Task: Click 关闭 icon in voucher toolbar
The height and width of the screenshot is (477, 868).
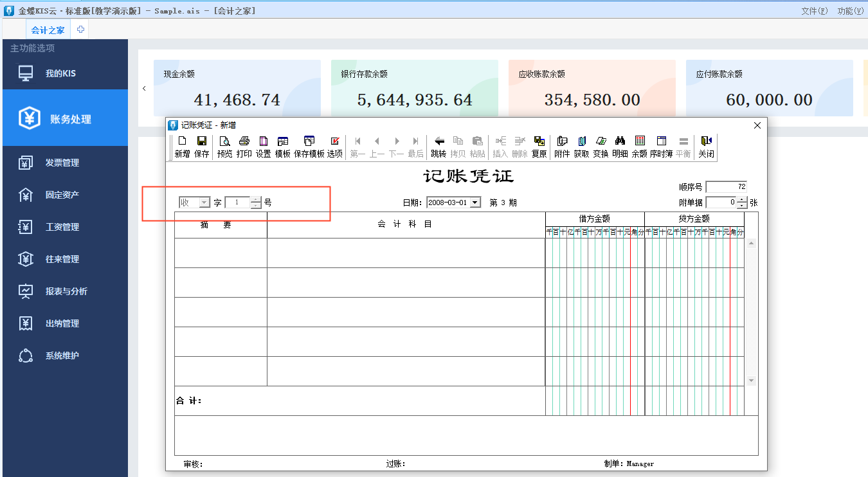Action: (x=706, y=147)
